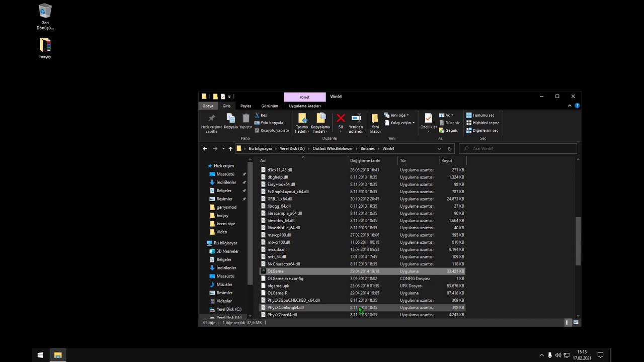Click the Ara: Win64 search box
Screen dimensions: 644x362
[x=518, y=149]
